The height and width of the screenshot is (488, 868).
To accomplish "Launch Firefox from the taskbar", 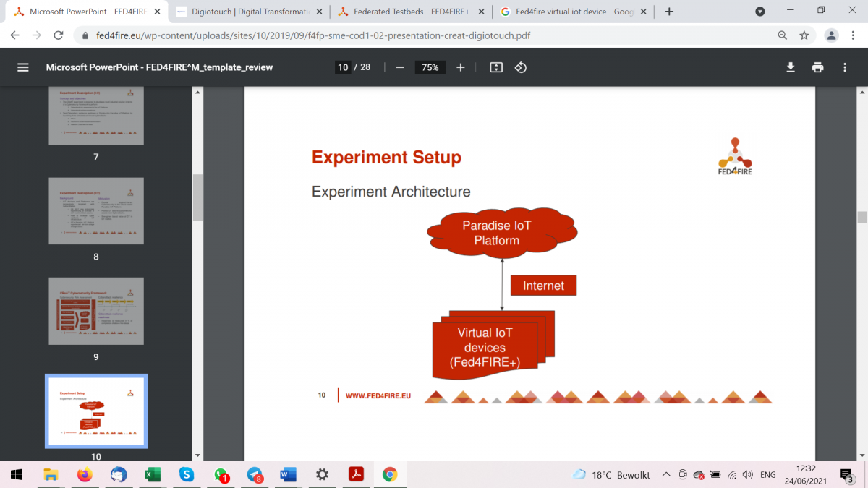I will tap(85, 474).
